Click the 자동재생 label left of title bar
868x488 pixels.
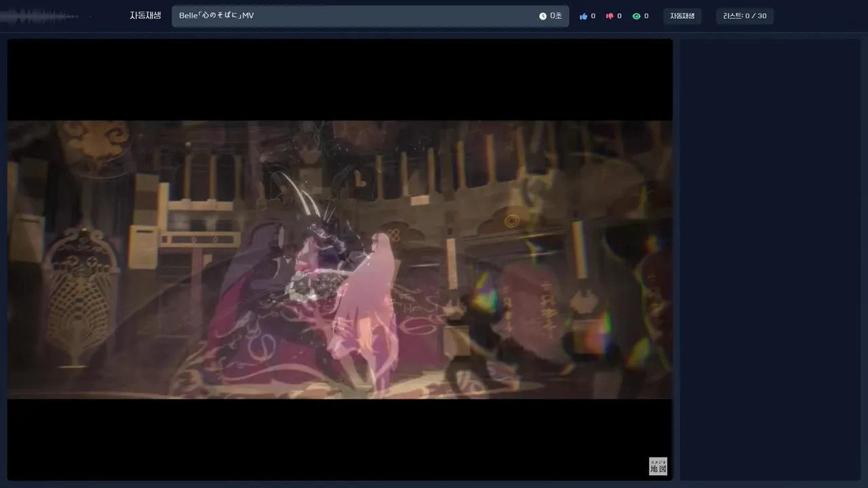pyautogui.click(x=146, y=16)
